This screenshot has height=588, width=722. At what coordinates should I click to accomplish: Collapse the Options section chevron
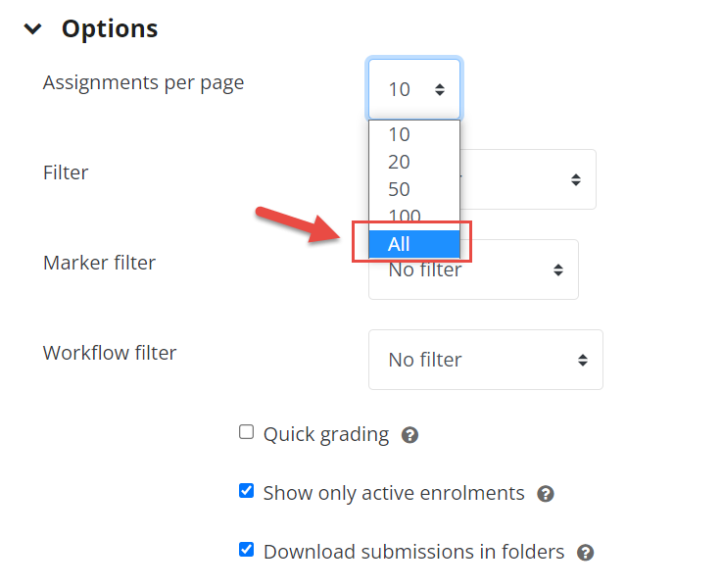(x=32, y=29)
